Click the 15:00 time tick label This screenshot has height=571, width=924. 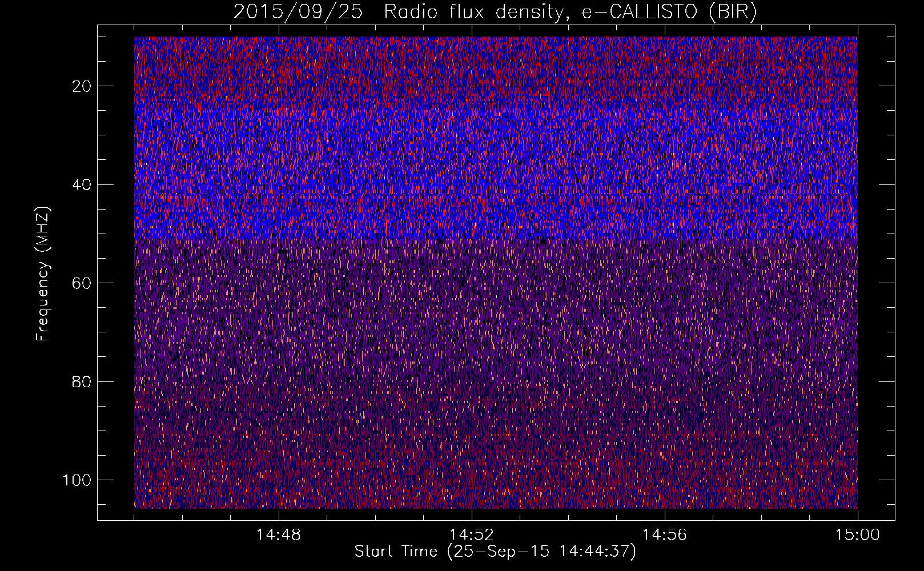tap(858, 535)
